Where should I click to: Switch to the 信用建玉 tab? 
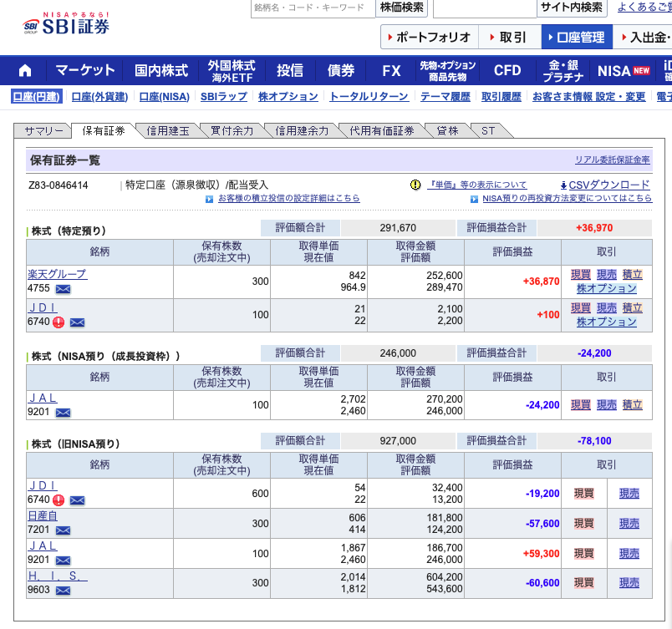click(167, 130)
